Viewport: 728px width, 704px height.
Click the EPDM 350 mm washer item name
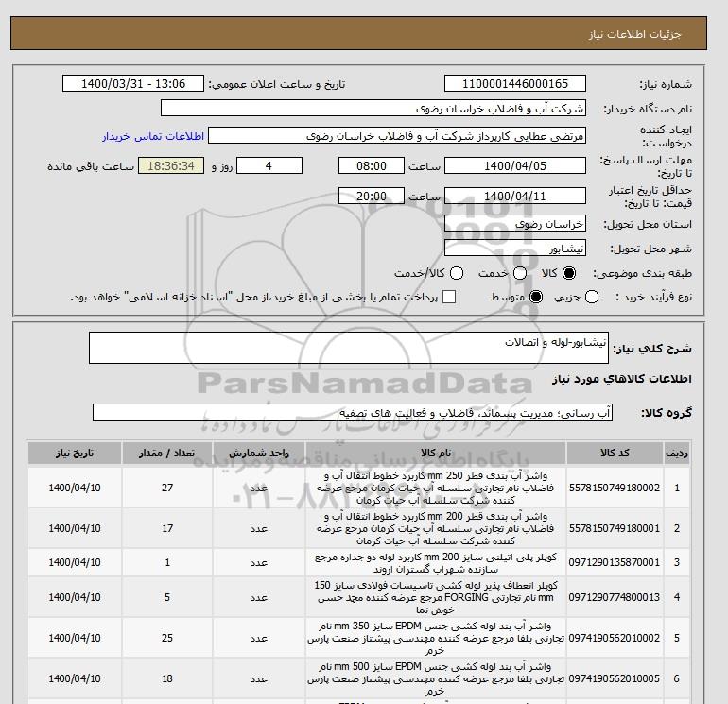pos(436,638)
